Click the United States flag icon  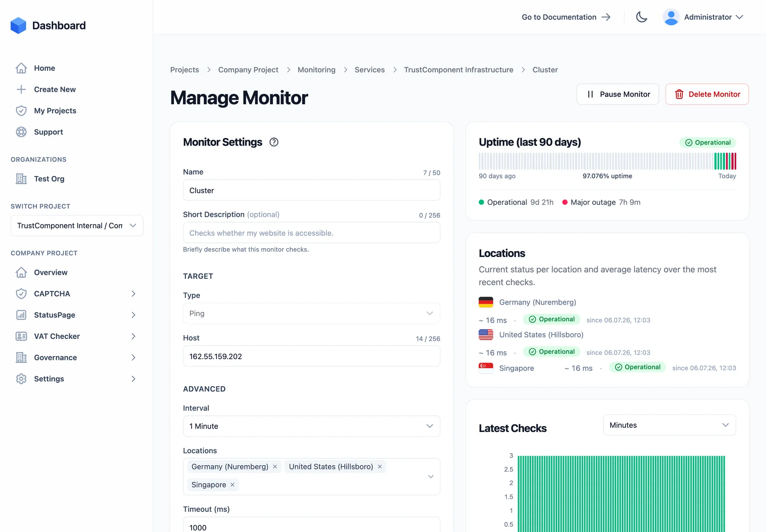click(486, 335)
